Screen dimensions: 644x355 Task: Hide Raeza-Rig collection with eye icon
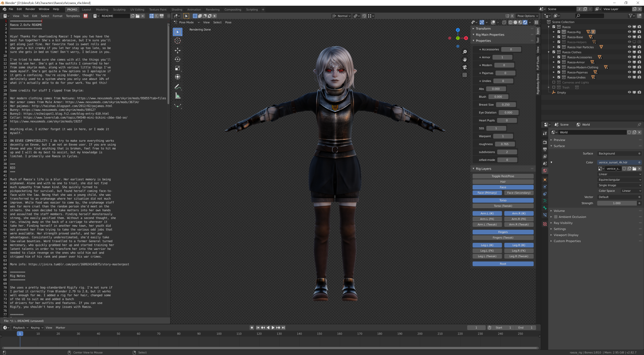tap(629, 32)
